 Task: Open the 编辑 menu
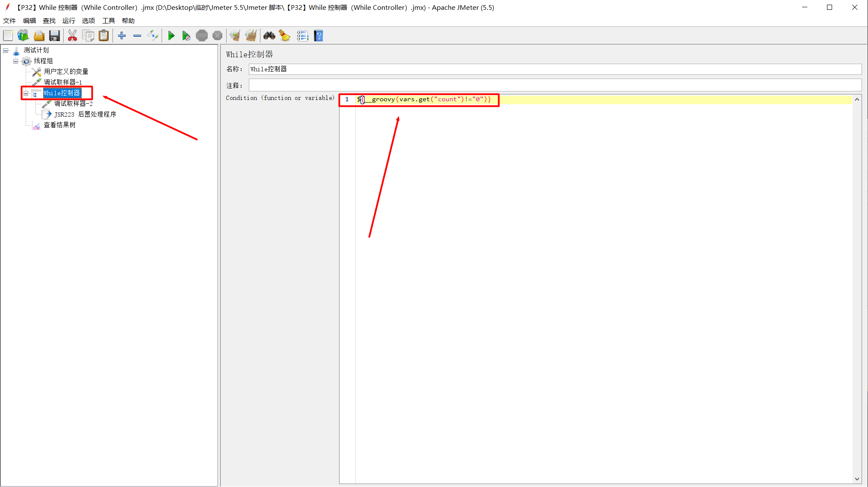click(30, 21)
